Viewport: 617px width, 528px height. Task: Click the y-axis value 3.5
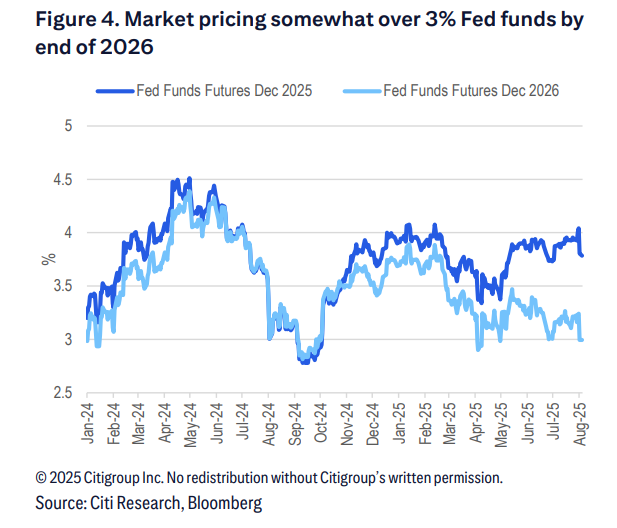click(62, 286)
